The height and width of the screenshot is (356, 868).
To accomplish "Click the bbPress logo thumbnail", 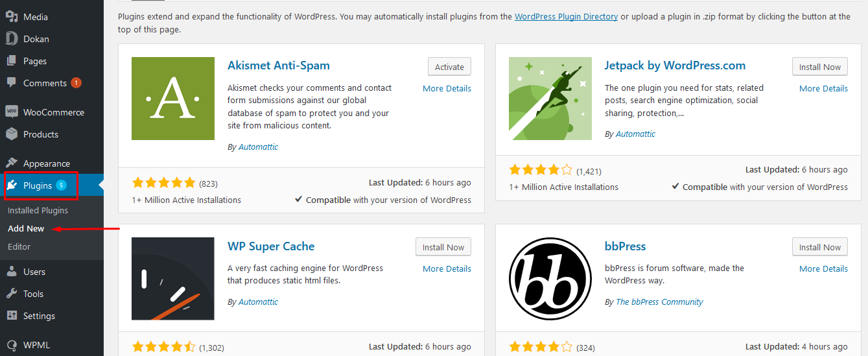I will (550, 279).
